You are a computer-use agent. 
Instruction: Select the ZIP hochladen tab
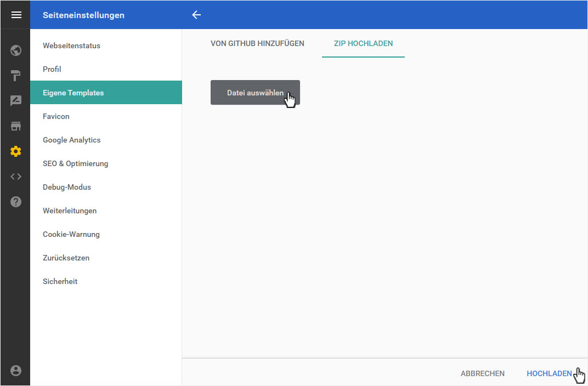363,43
